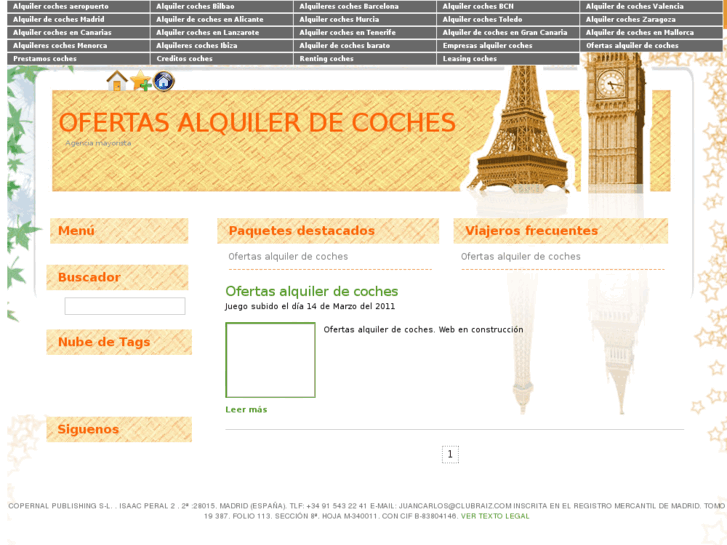Open Alquiler coches Zaragoza

(x=651, y=19)
